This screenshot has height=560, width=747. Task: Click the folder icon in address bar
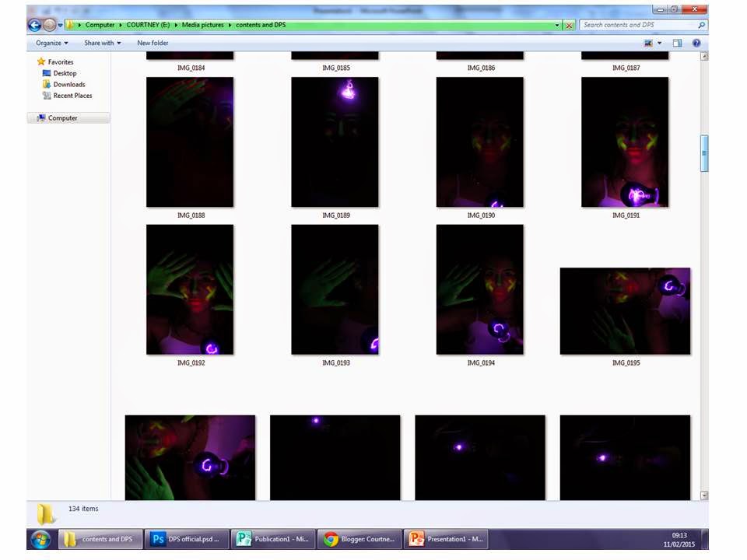[x=70, y=25]
